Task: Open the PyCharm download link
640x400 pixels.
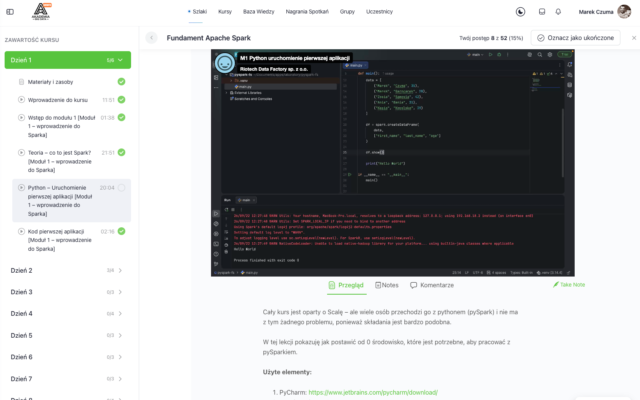Action: (x=373, y=392)
